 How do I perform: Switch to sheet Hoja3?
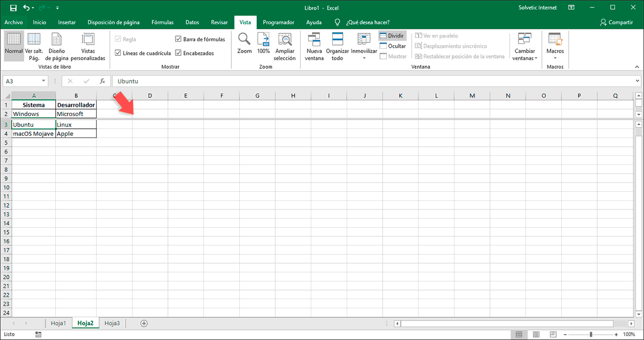(x=112, y=323)
